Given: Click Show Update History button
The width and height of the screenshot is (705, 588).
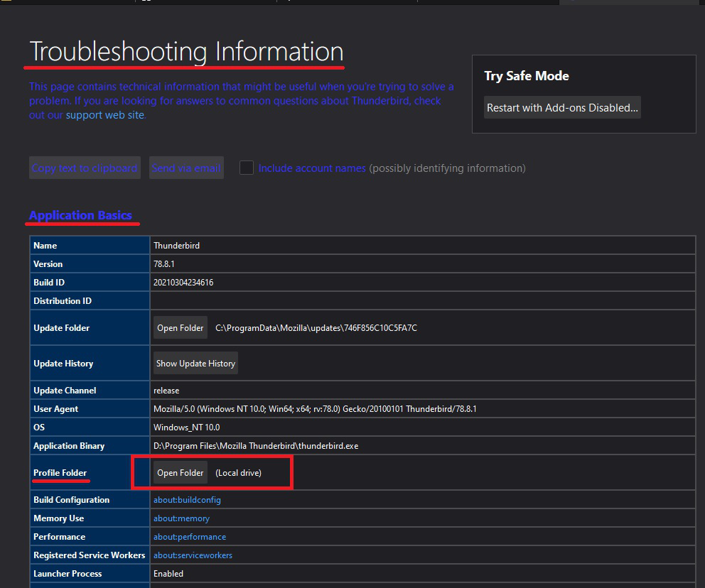Looking at the screenshot, I should (195, 364).
